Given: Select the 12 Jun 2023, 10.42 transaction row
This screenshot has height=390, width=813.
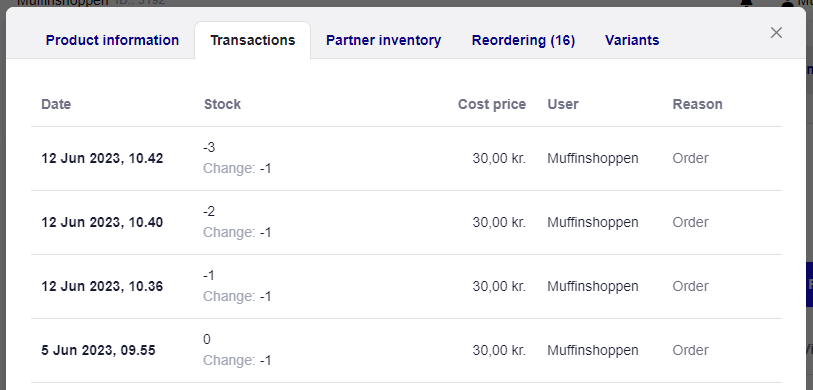Looking at the screenshot, I should tap(406, 159).
